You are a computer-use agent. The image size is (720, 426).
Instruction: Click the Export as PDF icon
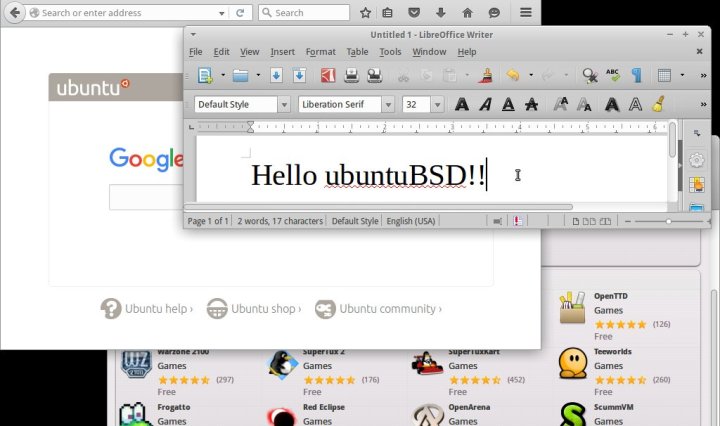click(327, 75)
